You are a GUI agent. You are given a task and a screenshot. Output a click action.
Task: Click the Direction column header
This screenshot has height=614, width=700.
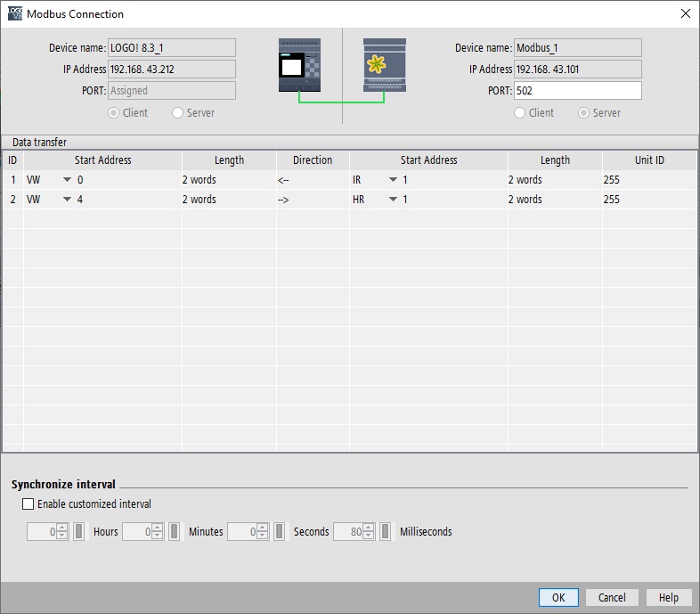313,160
